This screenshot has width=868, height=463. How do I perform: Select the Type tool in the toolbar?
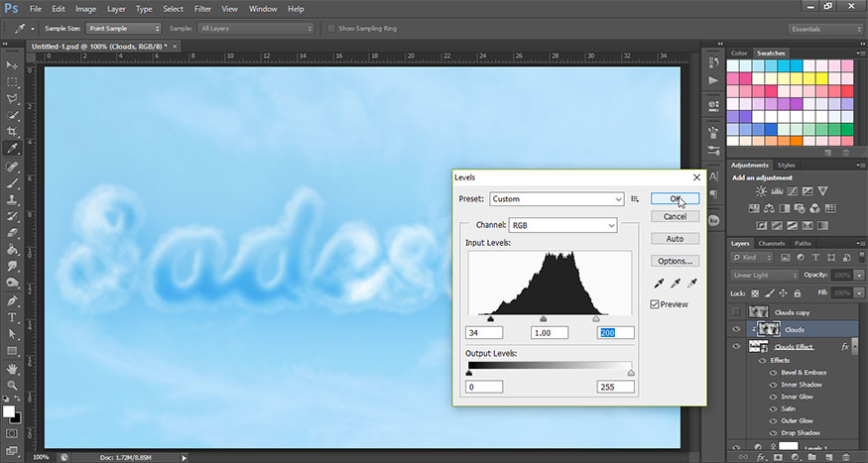pyautogui.click(x=13, y=317)
